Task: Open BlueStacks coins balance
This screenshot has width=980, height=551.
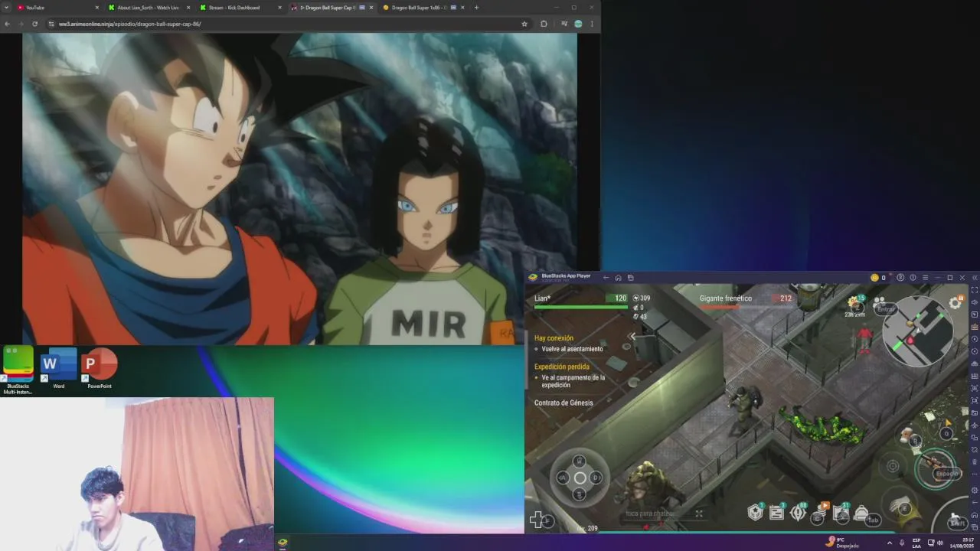Action: [877, 278]
